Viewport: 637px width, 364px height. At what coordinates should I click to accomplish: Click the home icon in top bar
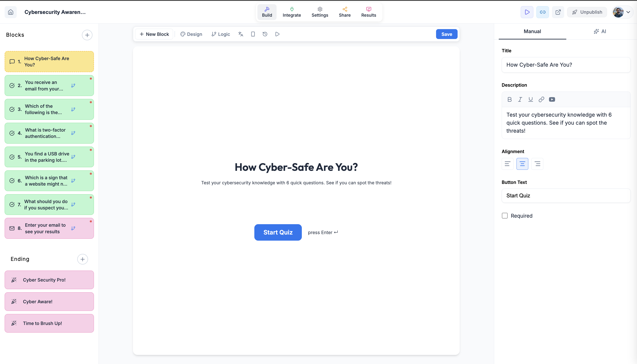[11, 12]
